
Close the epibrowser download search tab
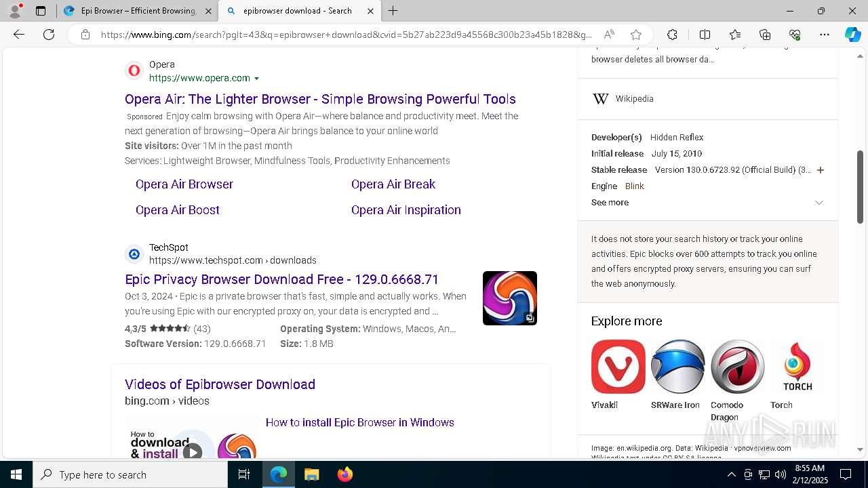[370, 11]
